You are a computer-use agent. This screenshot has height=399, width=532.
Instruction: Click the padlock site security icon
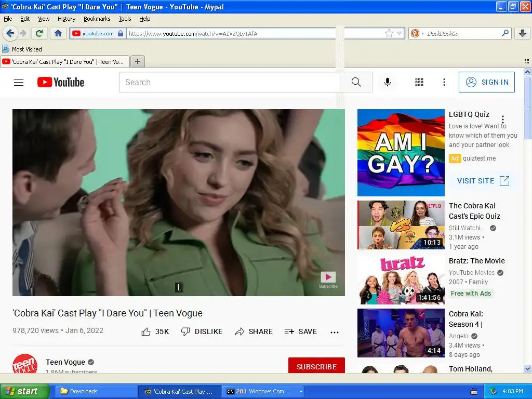[x=121, y=33]
